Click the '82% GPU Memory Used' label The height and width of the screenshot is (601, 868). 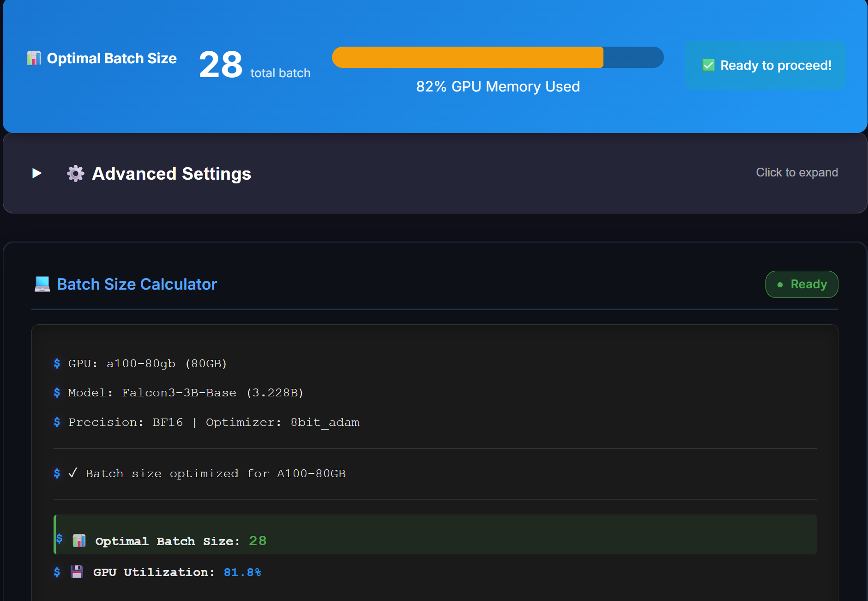(x=498, y=86)
